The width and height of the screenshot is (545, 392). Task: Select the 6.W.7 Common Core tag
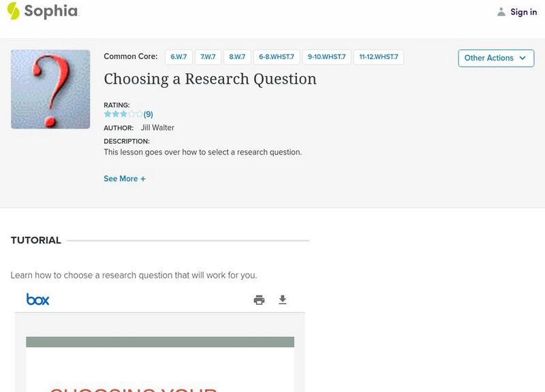(x=178, y=57)
